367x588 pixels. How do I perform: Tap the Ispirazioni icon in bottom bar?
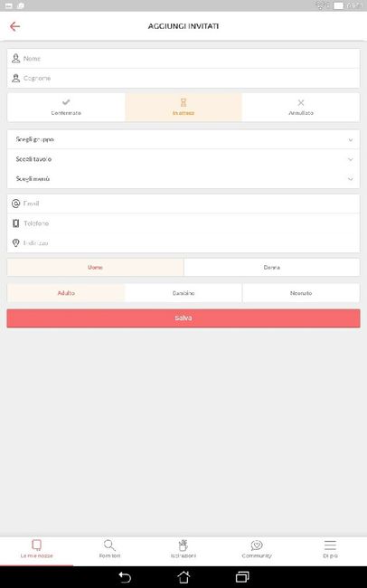pos(183,545)
